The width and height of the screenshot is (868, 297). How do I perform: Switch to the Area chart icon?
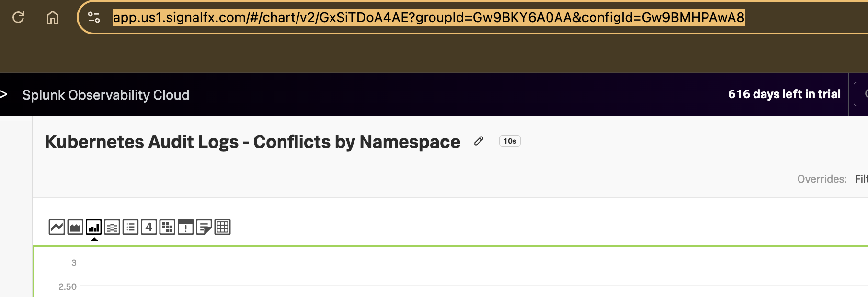click(x=75, y=227)
